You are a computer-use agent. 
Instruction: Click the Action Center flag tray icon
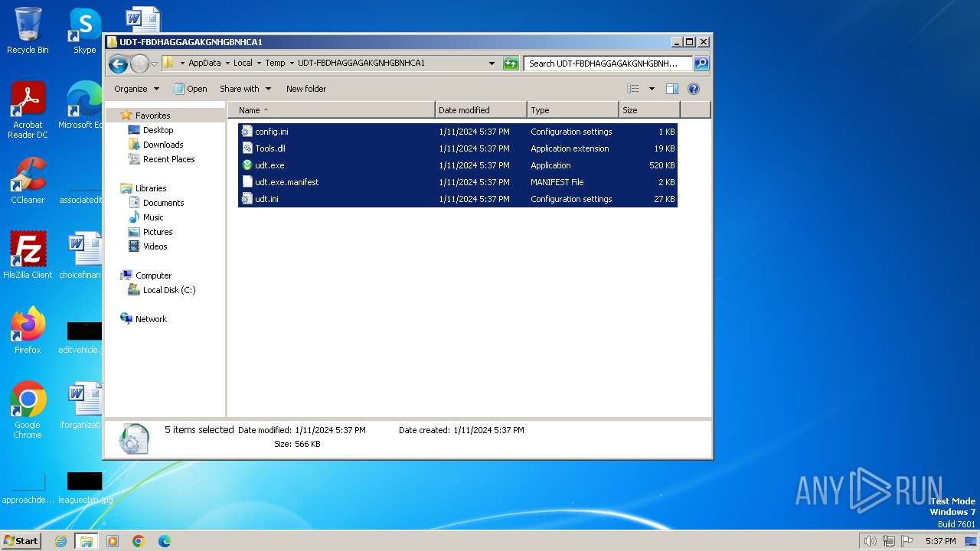(907, 541)
